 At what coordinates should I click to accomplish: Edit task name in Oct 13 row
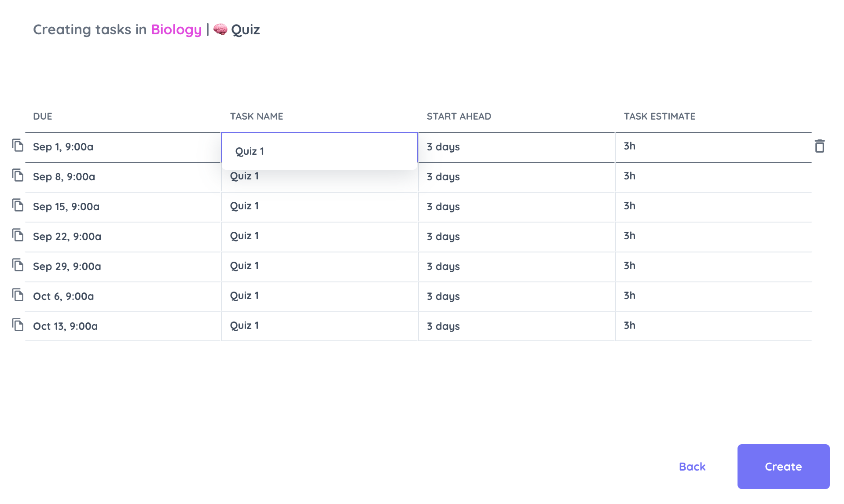pyautogui.click(x=319, y=326)
